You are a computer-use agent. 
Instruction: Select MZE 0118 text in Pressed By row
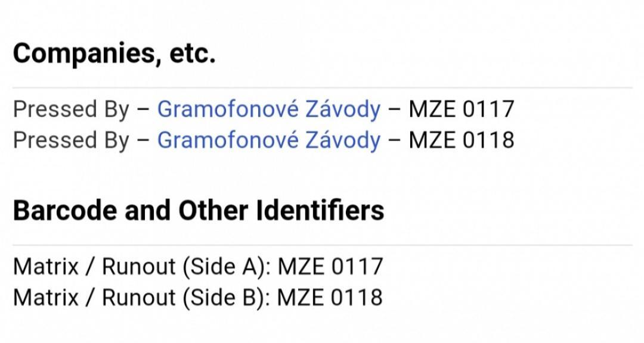(461, 140)
